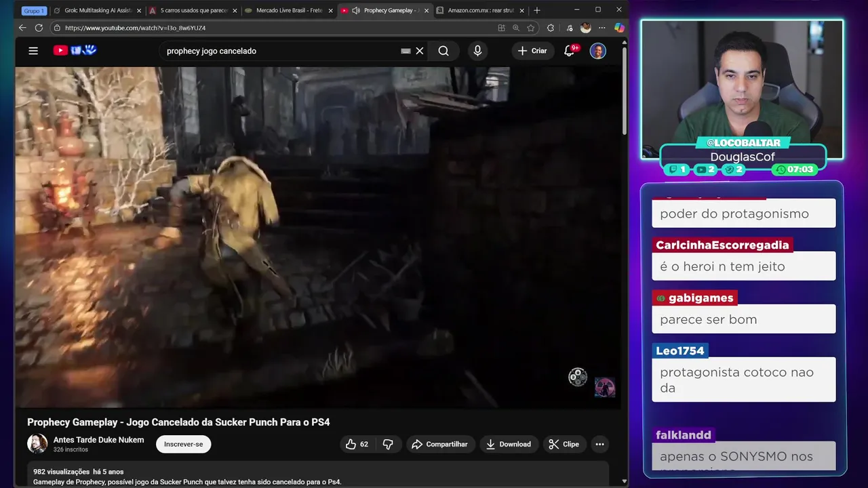Expand the video description box
This screenshot has height=488, width=868.
pos(319,474)
